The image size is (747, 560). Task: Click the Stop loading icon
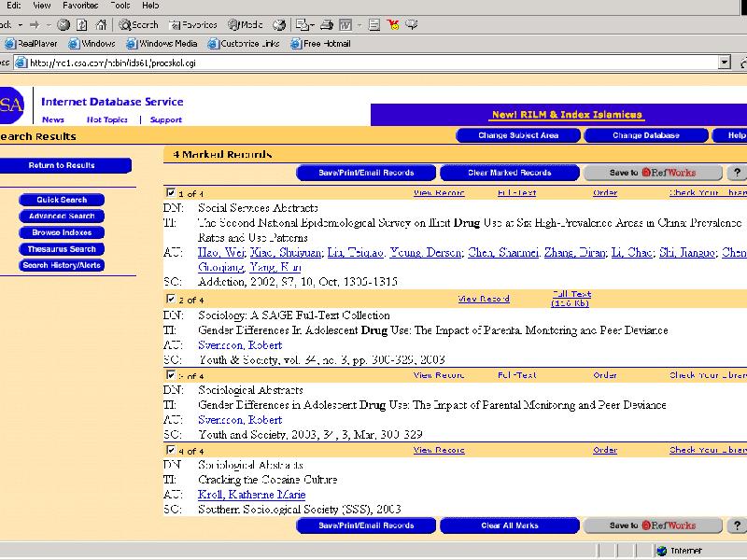[x=63, y=25]
